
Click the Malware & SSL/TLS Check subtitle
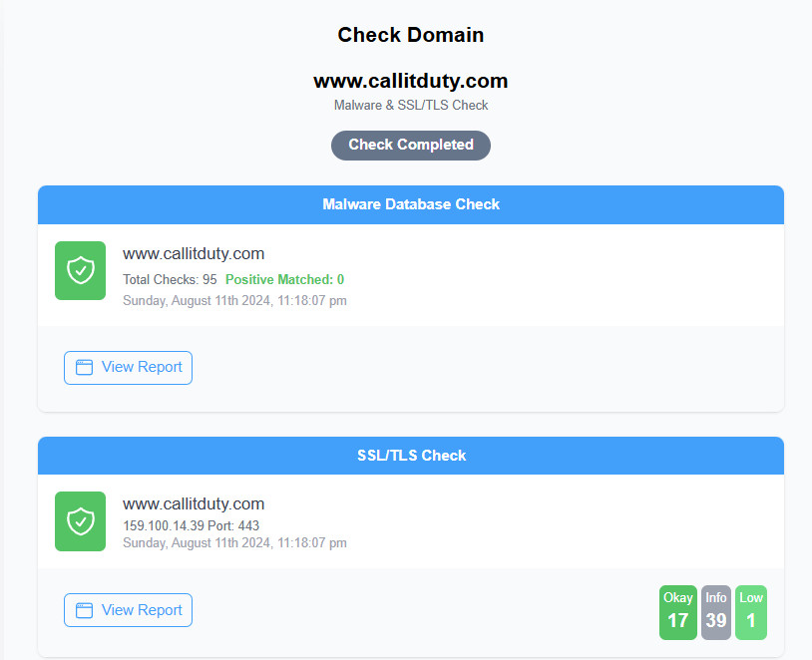point(411,105)
